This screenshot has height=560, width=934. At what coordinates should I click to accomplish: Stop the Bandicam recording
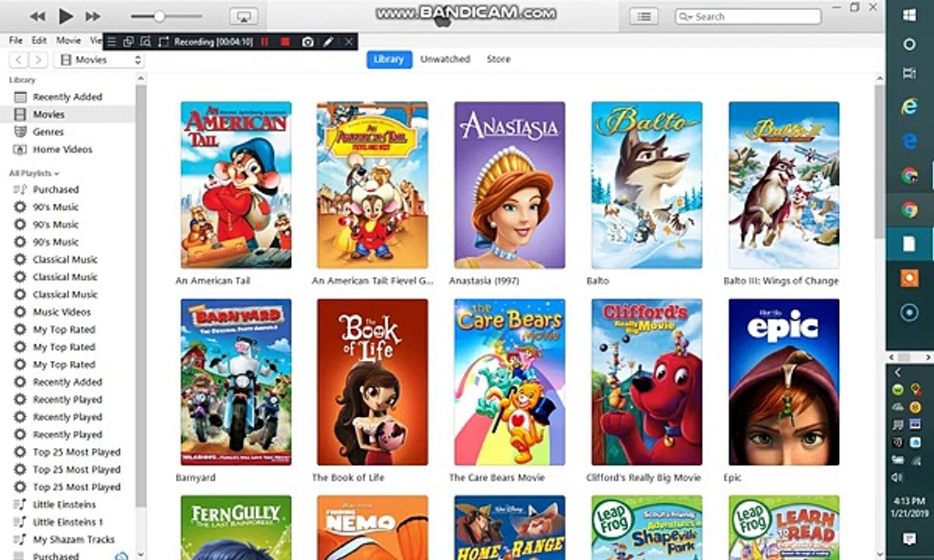point(286,42)
